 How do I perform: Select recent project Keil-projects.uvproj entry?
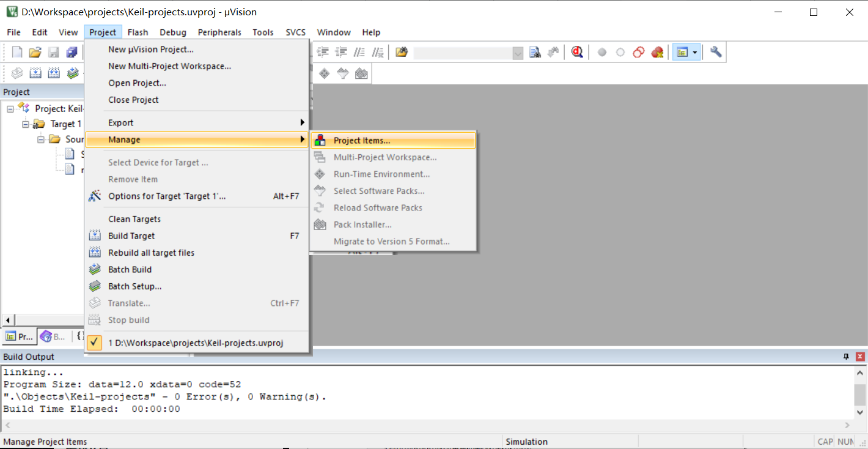click(x=196, y=343)
